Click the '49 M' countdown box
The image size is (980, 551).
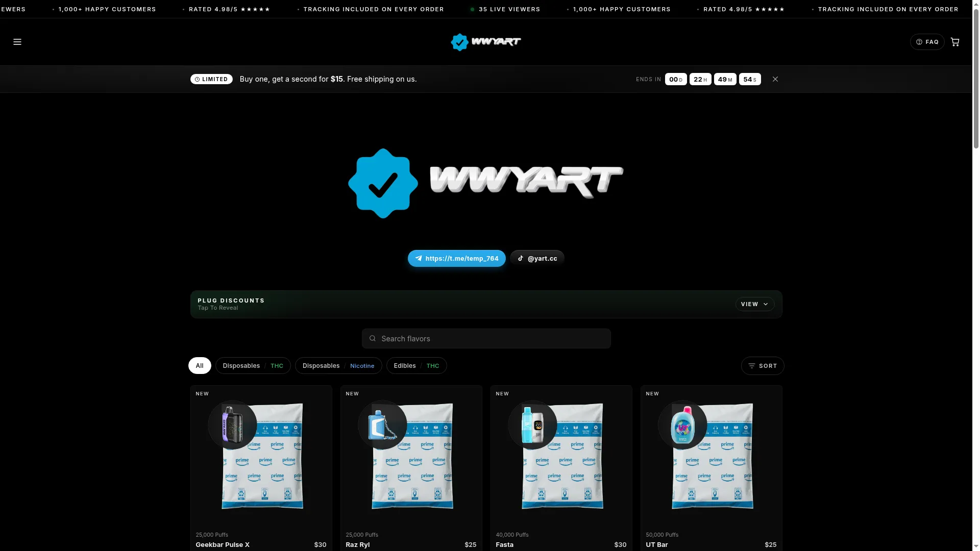(x=725, y=79)
